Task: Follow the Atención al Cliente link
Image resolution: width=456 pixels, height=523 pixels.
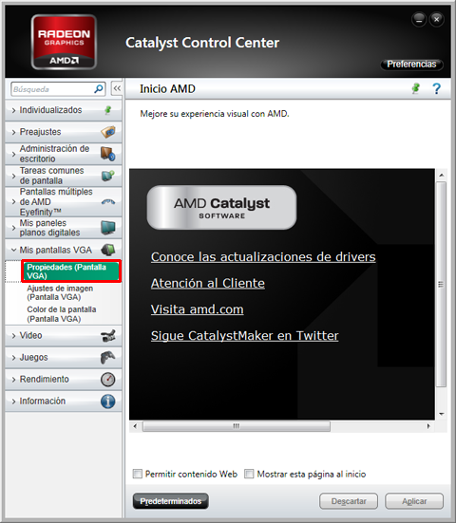Action: coord(208,283)
